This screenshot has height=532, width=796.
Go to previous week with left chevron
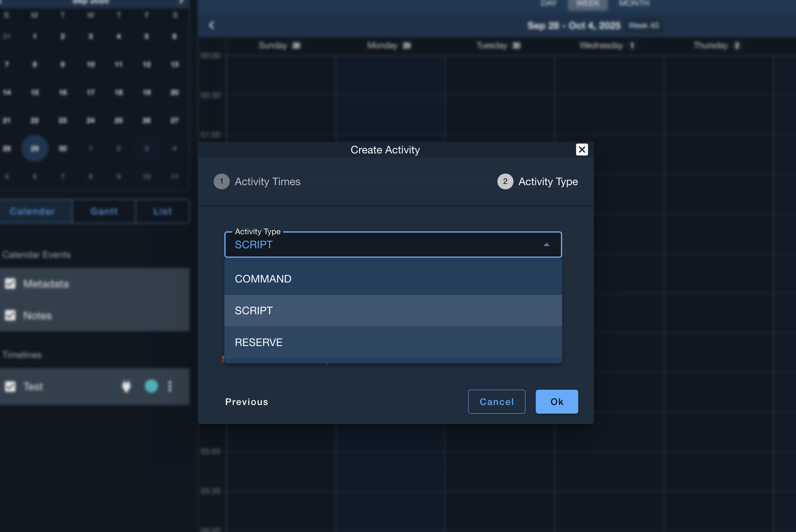212,26
